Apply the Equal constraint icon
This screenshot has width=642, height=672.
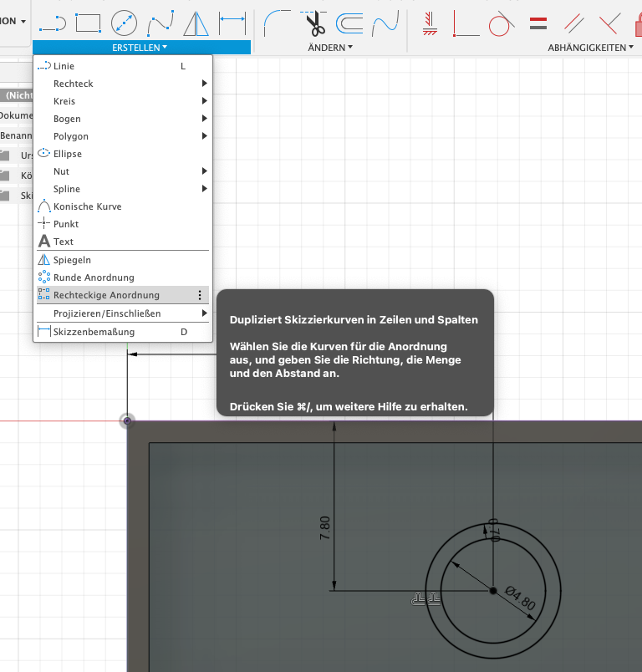538,21
